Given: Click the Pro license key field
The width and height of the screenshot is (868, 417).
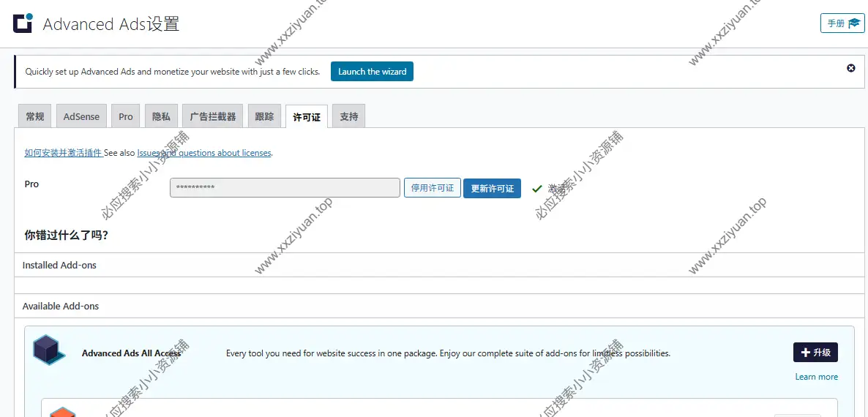Looking at the screenshot, I should pyautogui.click(x=285, y=188).
